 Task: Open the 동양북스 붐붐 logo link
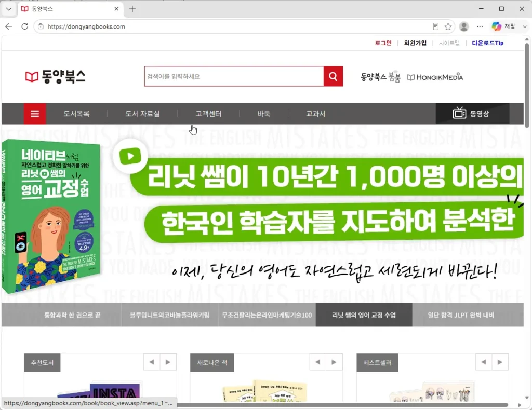(380, 77)
